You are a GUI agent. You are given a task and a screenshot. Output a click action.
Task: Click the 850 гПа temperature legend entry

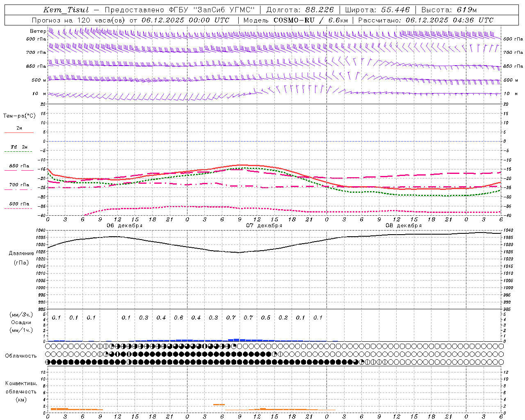tap(19, 167)
